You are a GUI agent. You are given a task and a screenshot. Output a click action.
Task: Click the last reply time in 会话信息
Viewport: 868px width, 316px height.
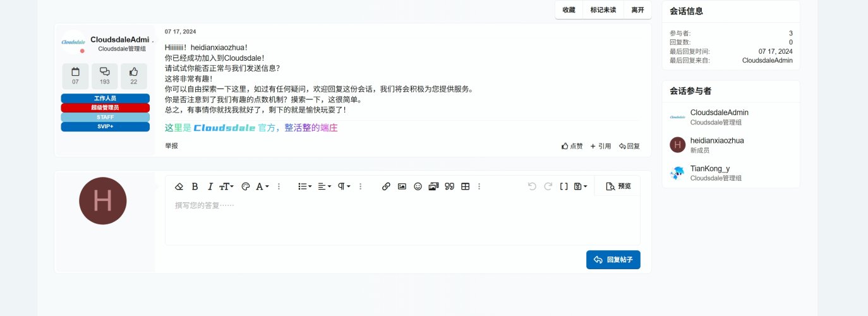point(776,51)
